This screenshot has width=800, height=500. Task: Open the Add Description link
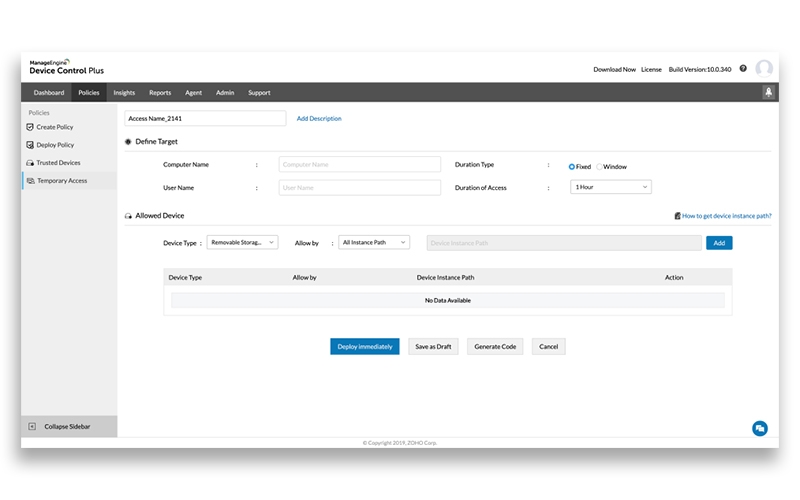click(x=319, y=119)
